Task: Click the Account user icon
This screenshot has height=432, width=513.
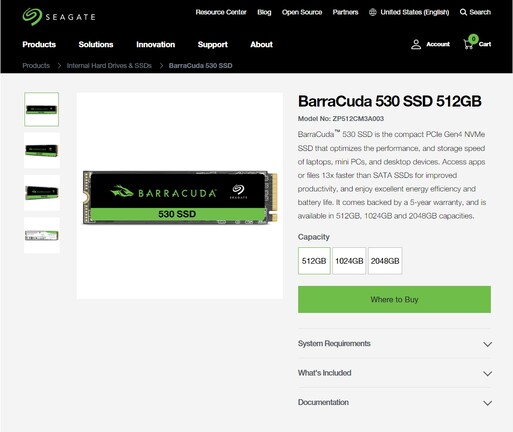Action: click(416, 44)
